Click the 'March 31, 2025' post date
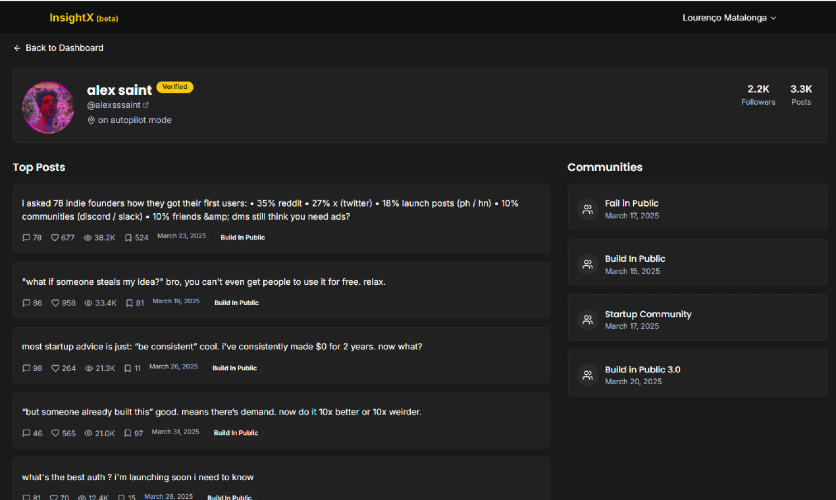Screen dimensions: 836x500 pyautogui.click(x=175, y=432)
